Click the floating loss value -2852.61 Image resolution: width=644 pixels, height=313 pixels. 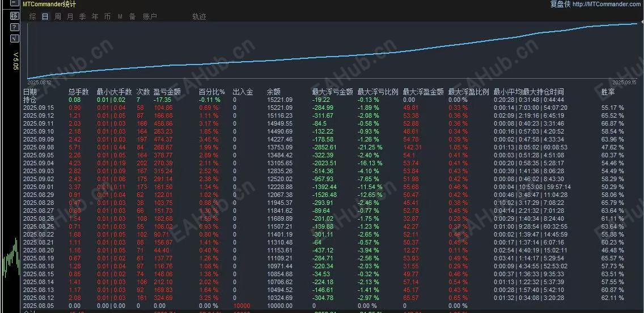pyautogui.click(x=324, y=147)
